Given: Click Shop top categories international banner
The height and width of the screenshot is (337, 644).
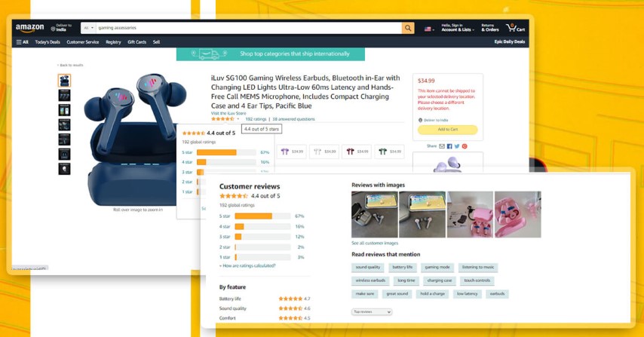Looking at the screenshot, I should click(271, 54).
